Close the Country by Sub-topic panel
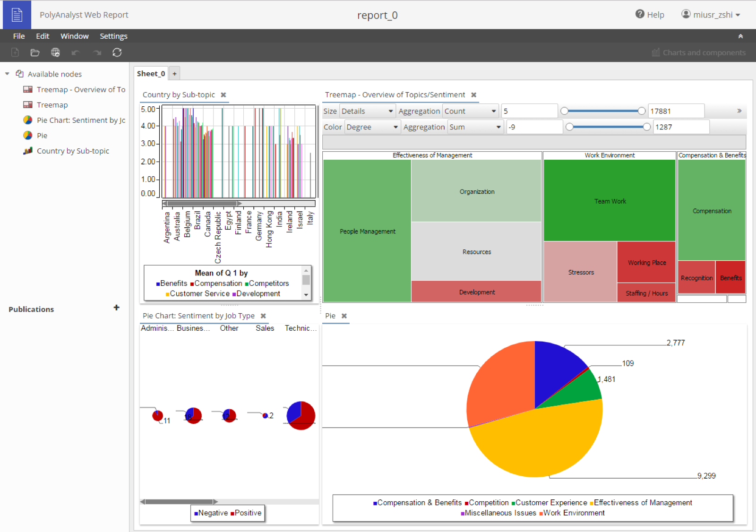756x532 pixels. coord(223,94)
